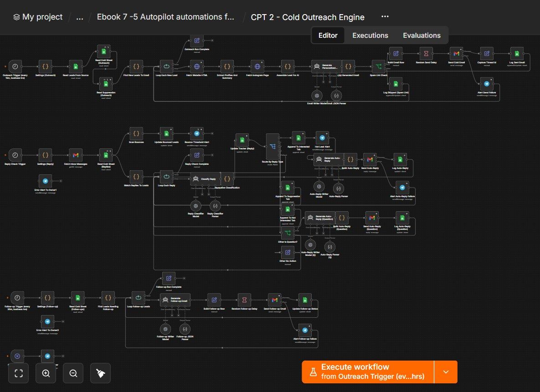Select the Send Cold Email Gmail node
Image resolution: width=540 pixels, height=392 pixels.
(x=456, y=54)
